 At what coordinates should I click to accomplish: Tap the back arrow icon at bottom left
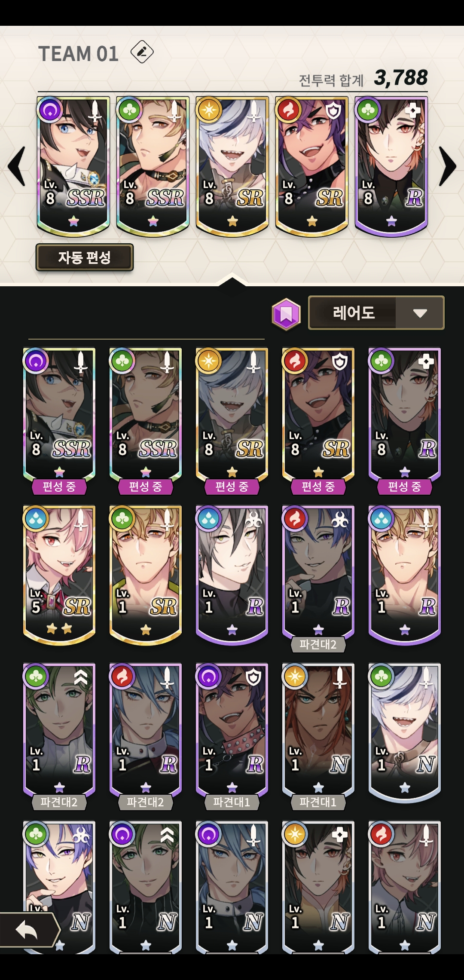28,931
